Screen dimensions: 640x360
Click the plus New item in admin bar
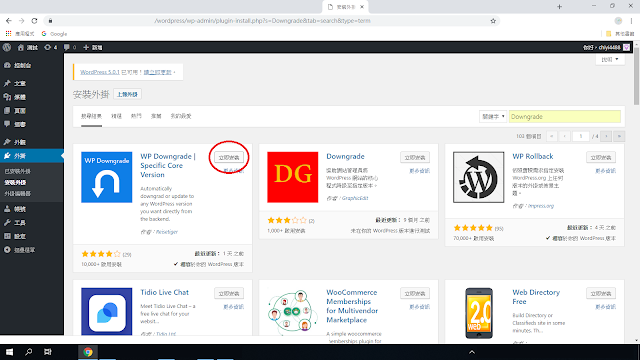pyautogui.click(x=93, y=47)
